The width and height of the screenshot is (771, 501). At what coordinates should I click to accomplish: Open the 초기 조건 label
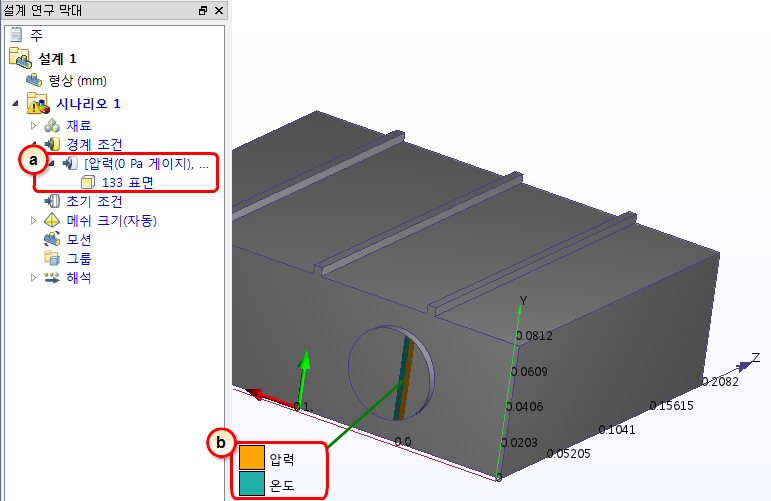[x=94, y=201]
